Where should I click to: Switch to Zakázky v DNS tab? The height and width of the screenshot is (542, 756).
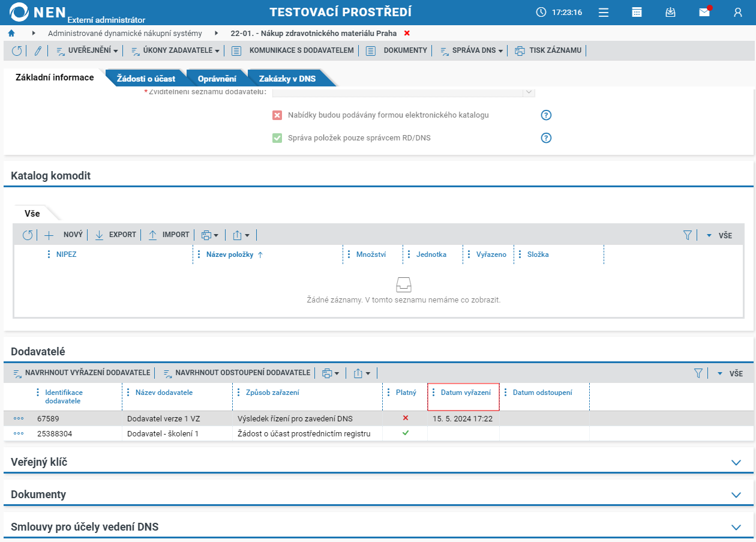point(287,79)
